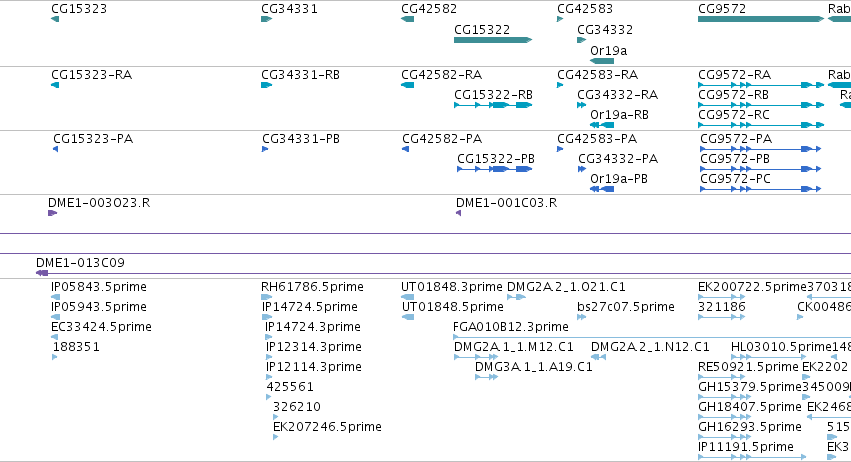
Task: Click the CG15322 gene bar glyph
Action: tap(493, 40)
